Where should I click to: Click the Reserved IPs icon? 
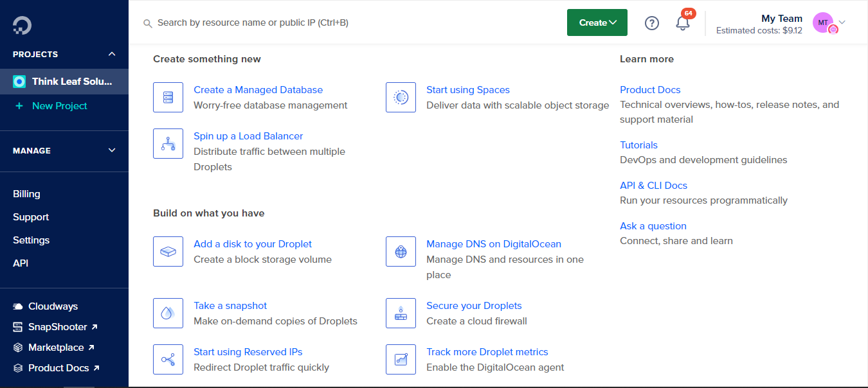click(168, 360)
